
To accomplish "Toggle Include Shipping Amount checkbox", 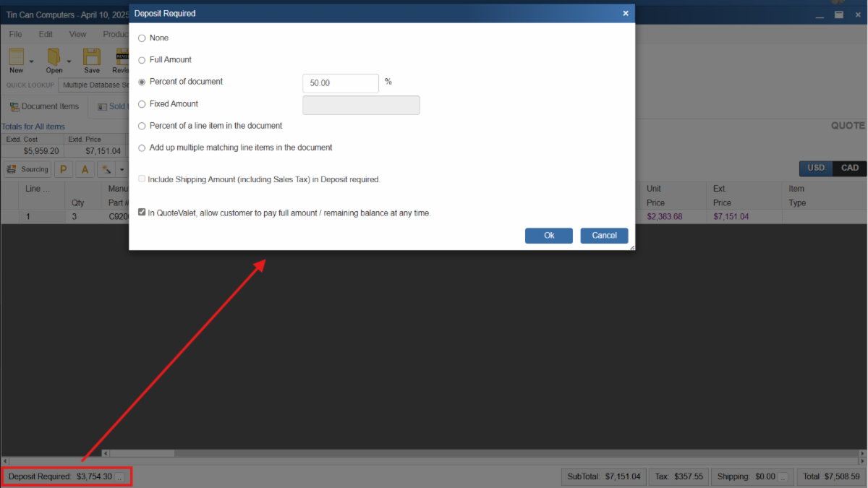I will [142, 179].
